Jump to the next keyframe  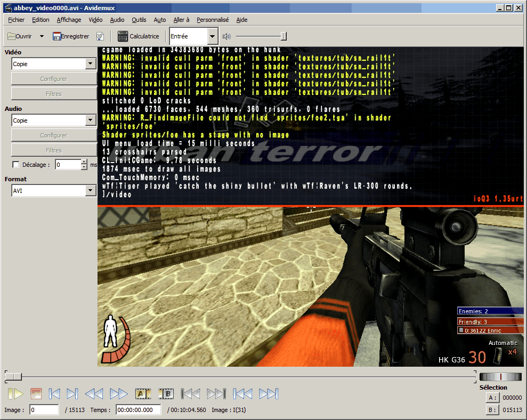click(119, 394)
